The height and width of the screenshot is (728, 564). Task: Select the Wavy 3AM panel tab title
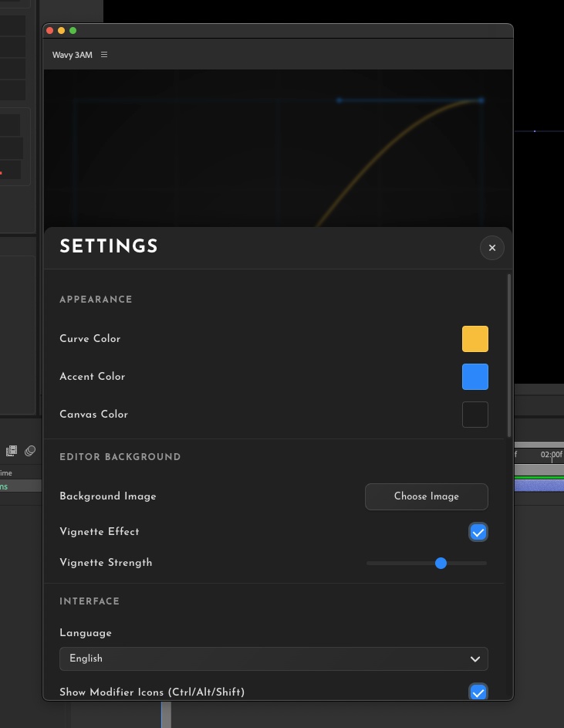(x=72, y=55)
